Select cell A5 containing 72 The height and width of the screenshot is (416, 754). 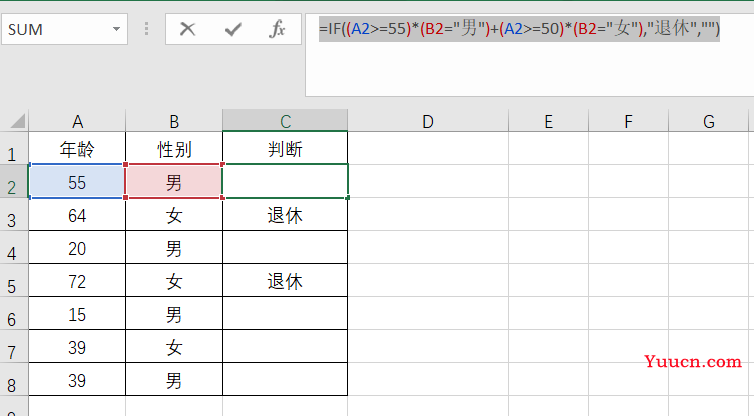tap(77, 280)
